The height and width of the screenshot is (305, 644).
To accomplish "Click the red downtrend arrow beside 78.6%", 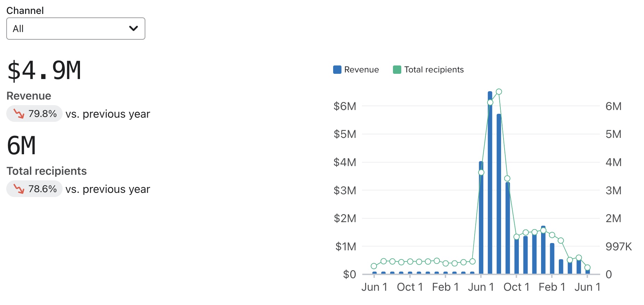I will pos(19,189).
